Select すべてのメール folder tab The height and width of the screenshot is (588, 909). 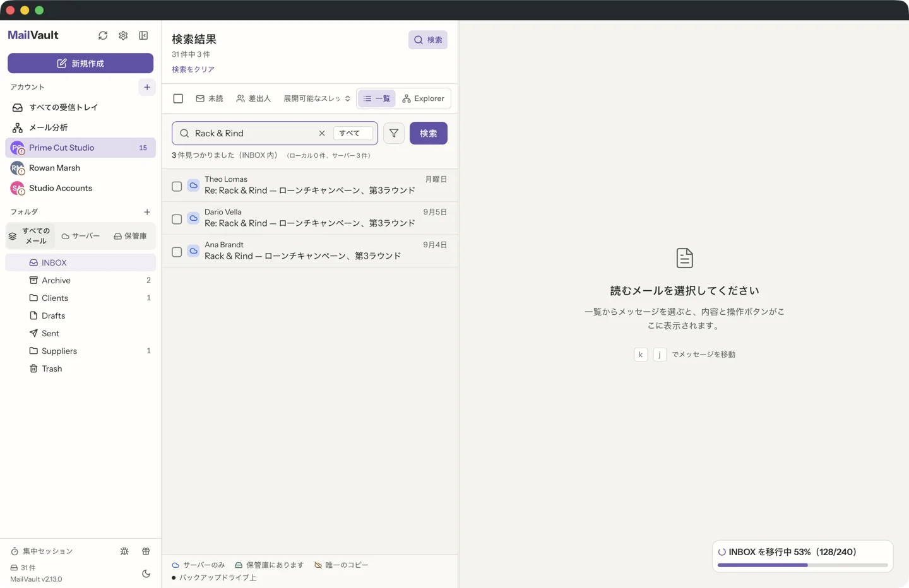click(30, 236)
